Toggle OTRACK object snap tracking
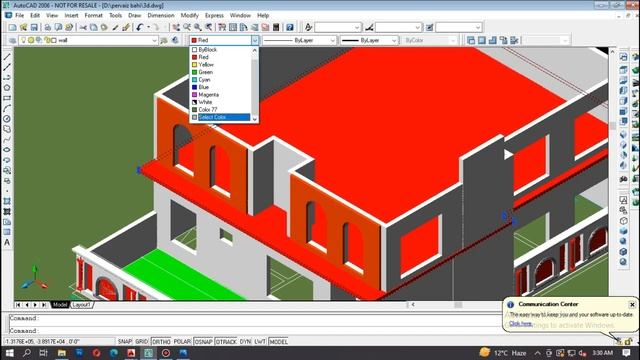Image resolution: width=640 pixels, height=360 pixels. [226, 342]
